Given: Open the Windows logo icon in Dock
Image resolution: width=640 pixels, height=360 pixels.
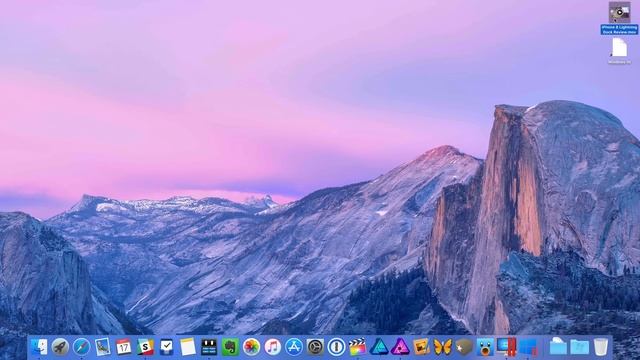Looking at the screenshot, I should (528, 347).
